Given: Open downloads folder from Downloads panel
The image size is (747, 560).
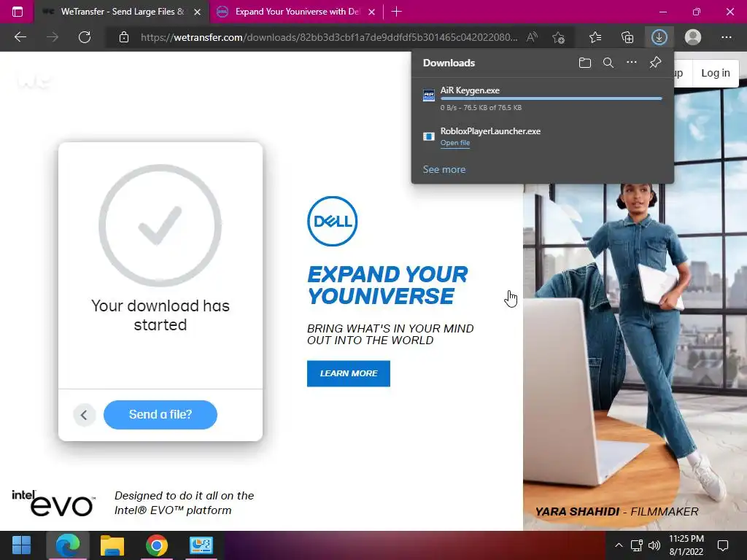Looking at the screenshot, I should (x=585, y=63).
